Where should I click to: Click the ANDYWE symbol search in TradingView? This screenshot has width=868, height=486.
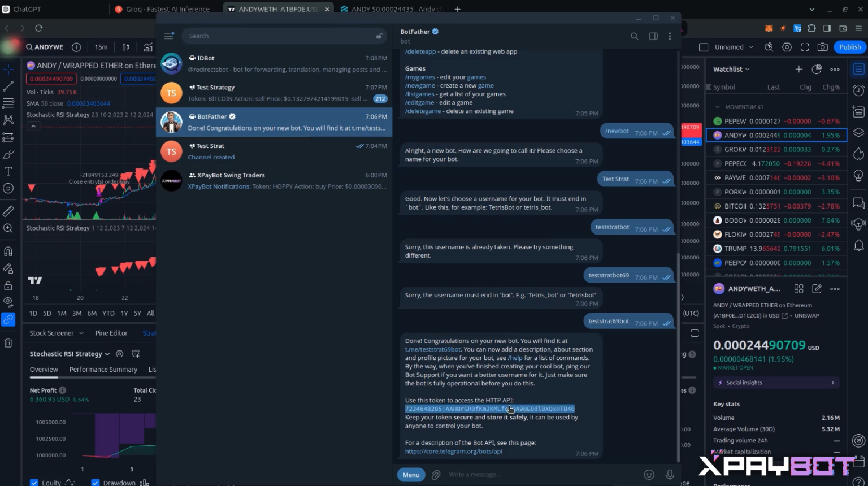pyautogui.click(x=45, y=47)
